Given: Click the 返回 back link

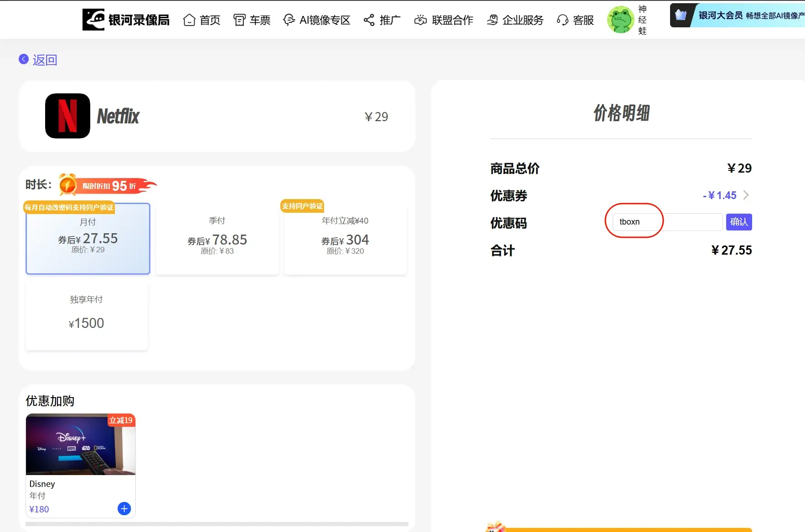Looking at the screenshot, I should coord(45,60).
